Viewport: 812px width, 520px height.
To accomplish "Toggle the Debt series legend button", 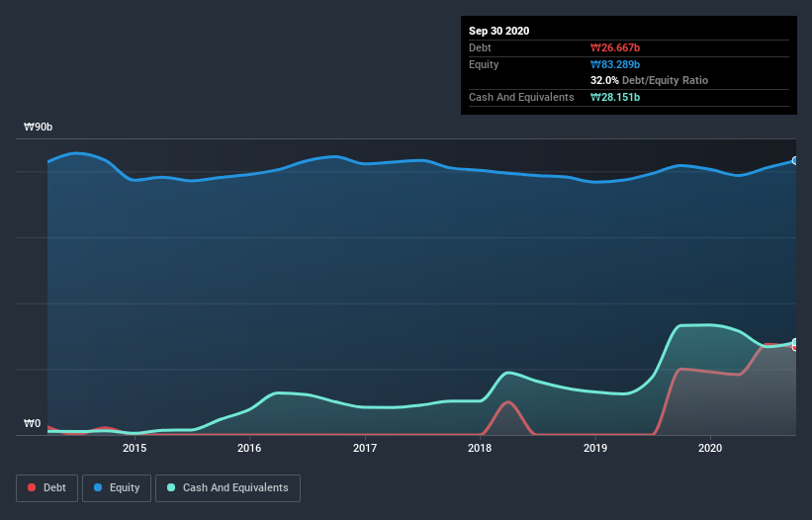I will click(47, 488).
